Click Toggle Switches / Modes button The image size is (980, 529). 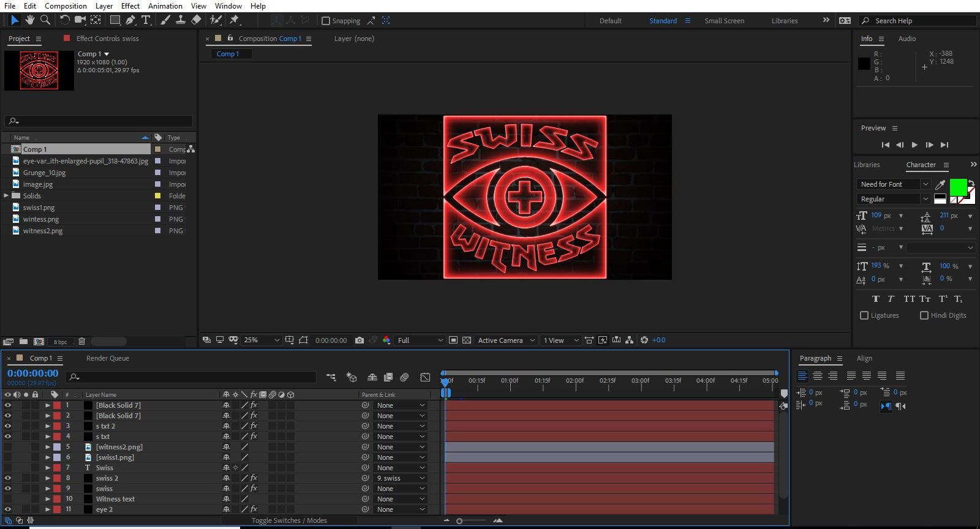pyautogui.click(x=289, y=520)
